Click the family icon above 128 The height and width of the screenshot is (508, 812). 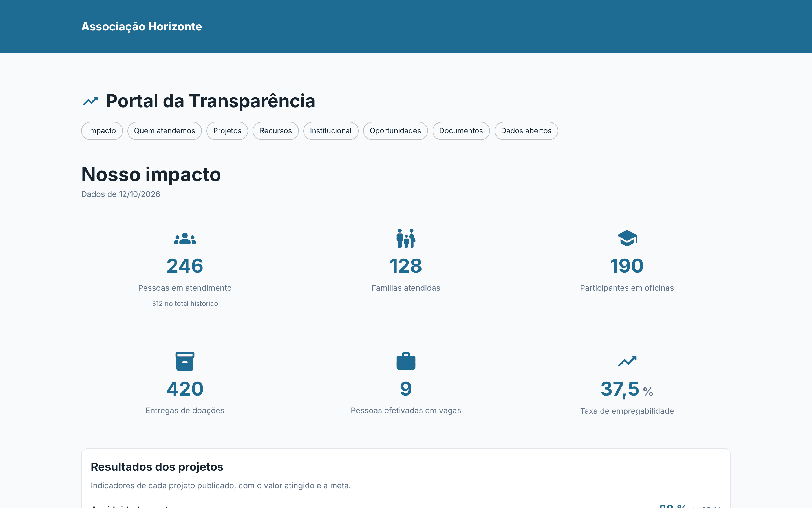406,238
